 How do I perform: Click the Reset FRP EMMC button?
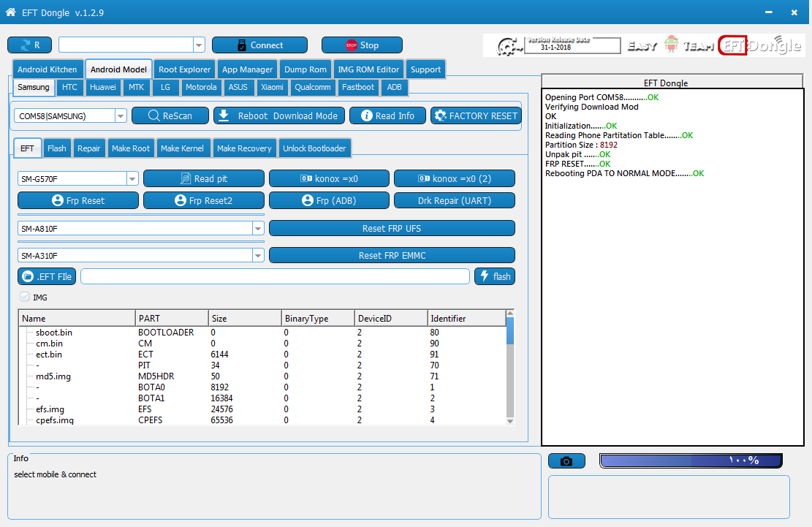pos(392,255)
